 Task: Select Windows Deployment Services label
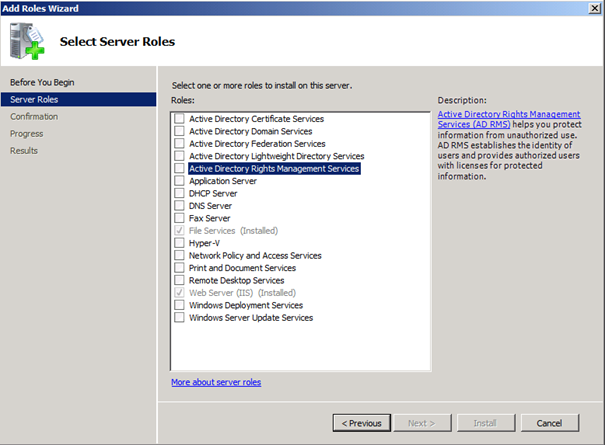(246, 305)
